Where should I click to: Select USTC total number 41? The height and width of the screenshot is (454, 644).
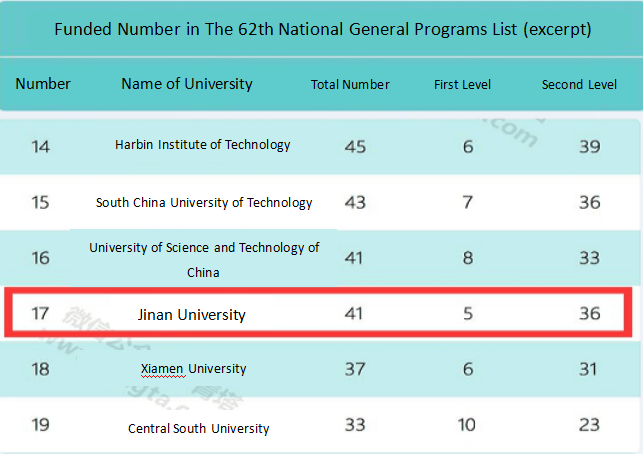pos(354,258)
